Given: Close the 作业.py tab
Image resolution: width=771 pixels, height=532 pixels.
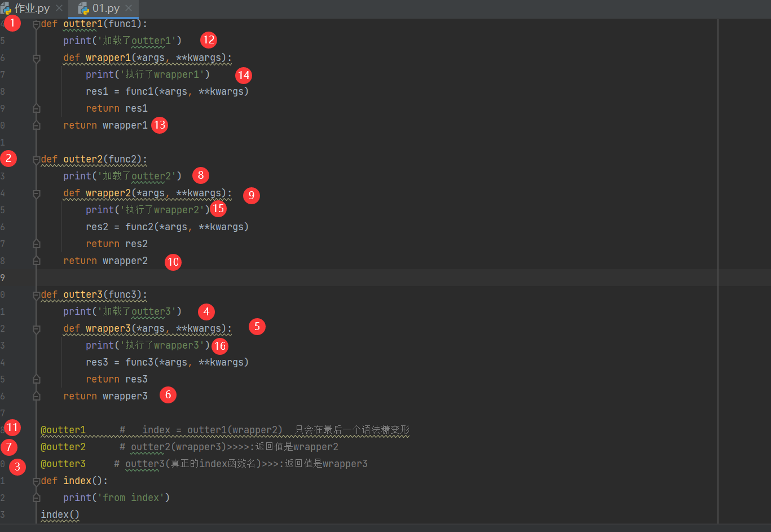Looking at the screenshot, I should pyautogui.click(x=59, y=8).
